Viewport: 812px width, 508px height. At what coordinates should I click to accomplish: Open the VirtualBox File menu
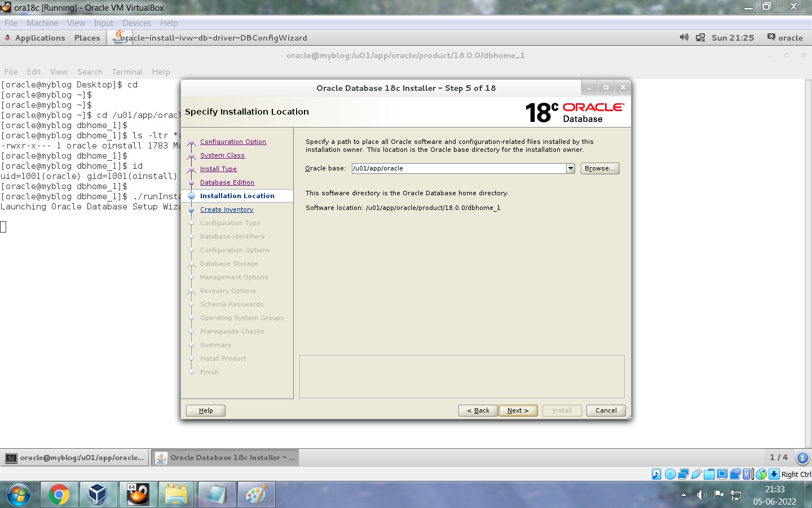[x=11, y=23]
